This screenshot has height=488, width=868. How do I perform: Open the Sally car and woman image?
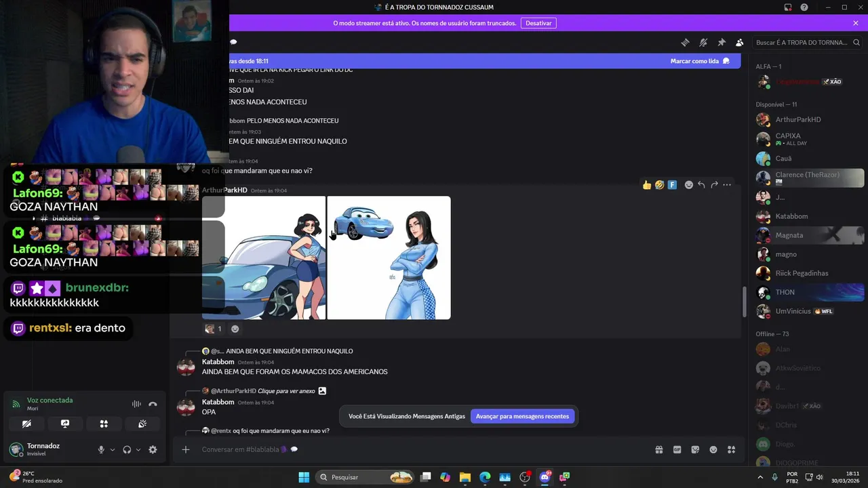tap(389, 258)
